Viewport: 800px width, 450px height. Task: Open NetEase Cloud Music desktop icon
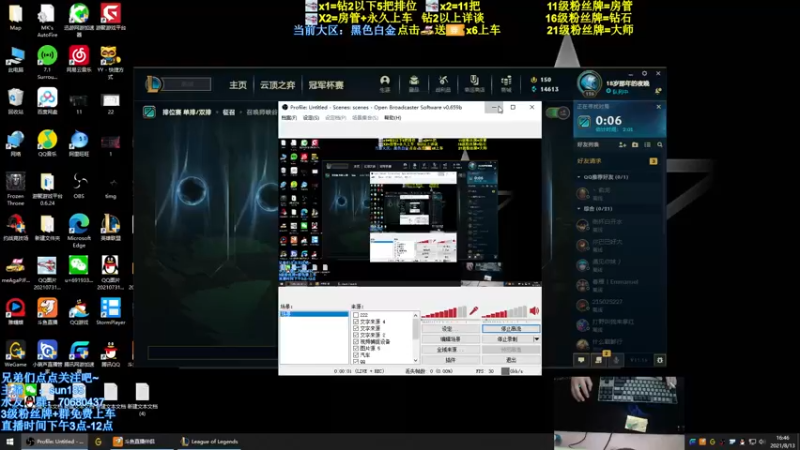[79, 60]
